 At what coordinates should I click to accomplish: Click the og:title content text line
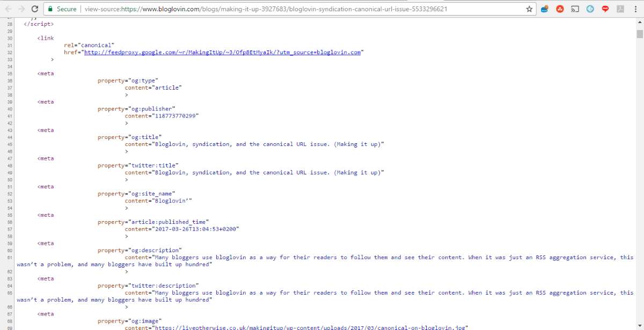pos(269,144)
